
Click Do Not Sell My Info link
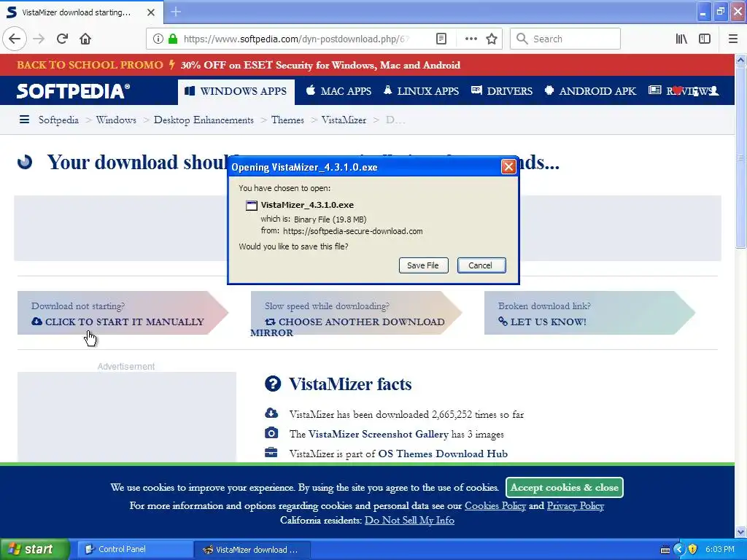point(409,521)
